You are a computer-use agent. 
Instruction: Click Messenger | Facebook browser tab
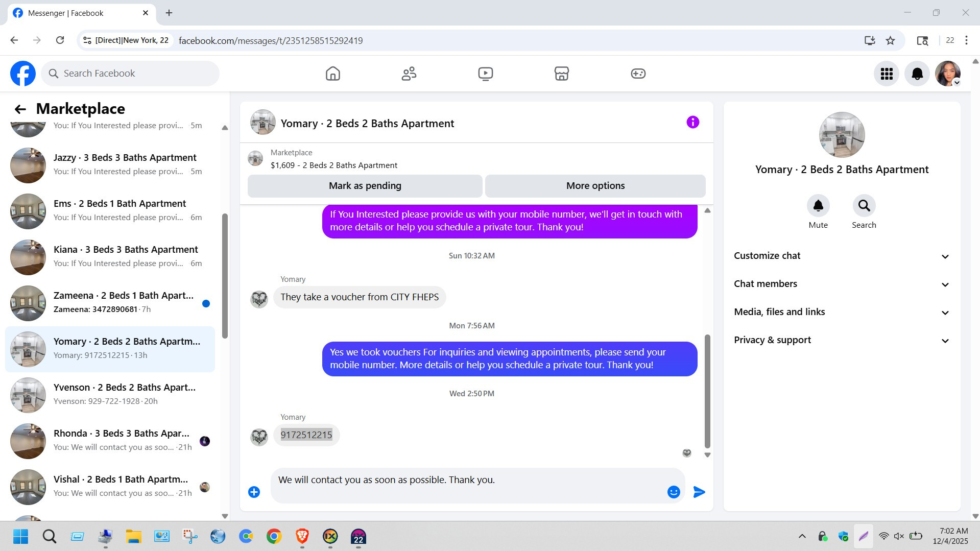pos(82,13)
